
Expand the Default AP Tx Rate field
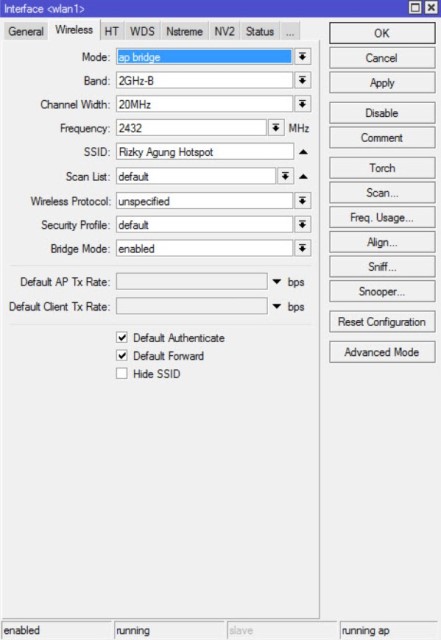pos(277,282)
